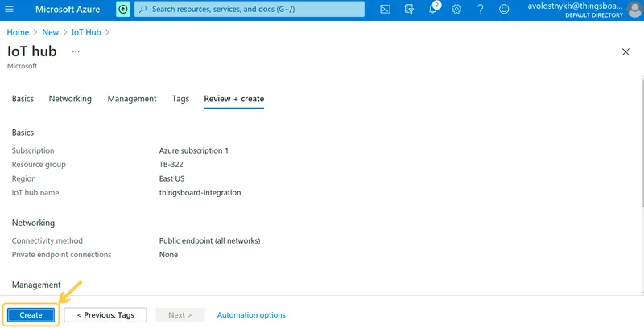Click the account name avolostnykh@thingsboa...
Viewport: 644px width, 328px height.
(x=575, y=6)
